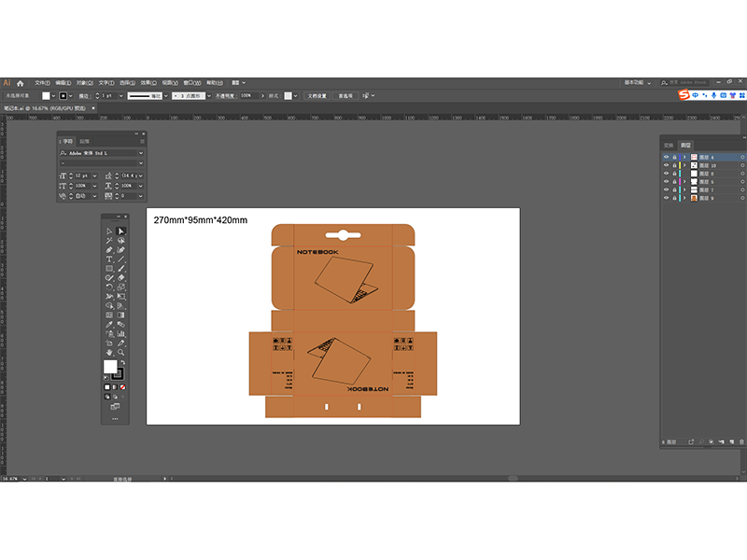This screenshot has width=747, height=560.
Task: Select the Selection arrow tool
Action: click(x=109, y=231)
